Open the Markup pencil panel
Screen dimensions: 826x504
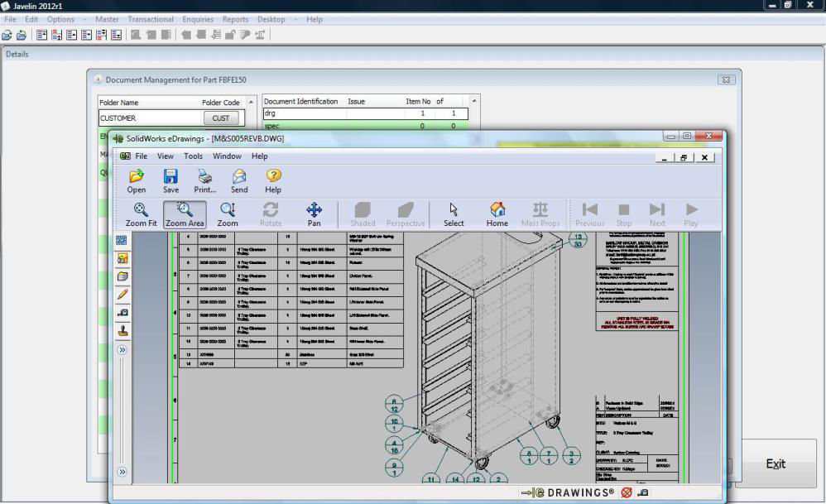point(122,295)
